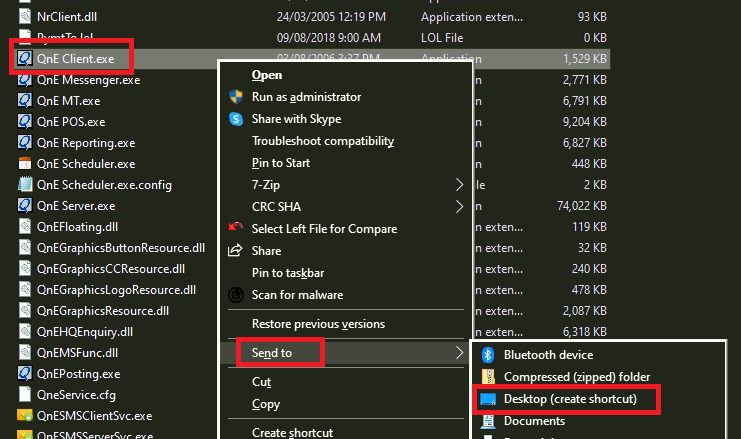Select Pin to taskbar
The image size is (741, 439).
pos(288,273)
